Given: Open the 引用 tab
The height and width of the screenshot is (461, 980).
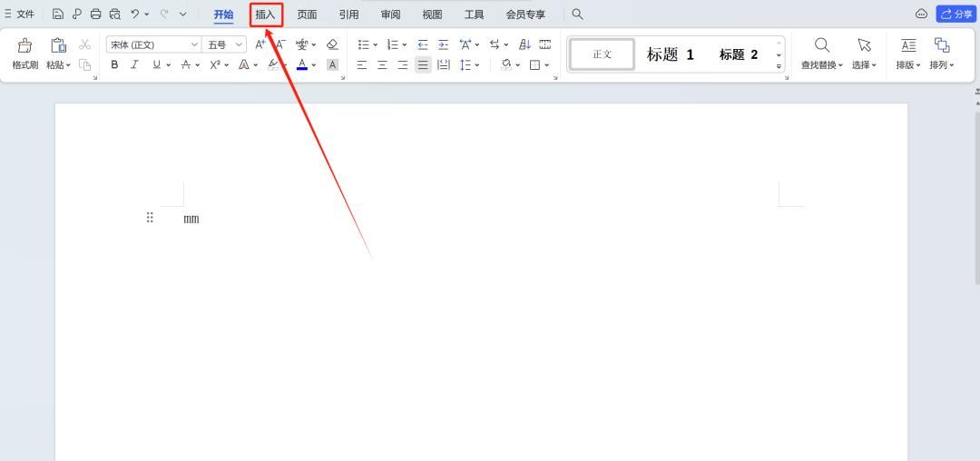Looking at the screenshot, I should coord(348,15).
